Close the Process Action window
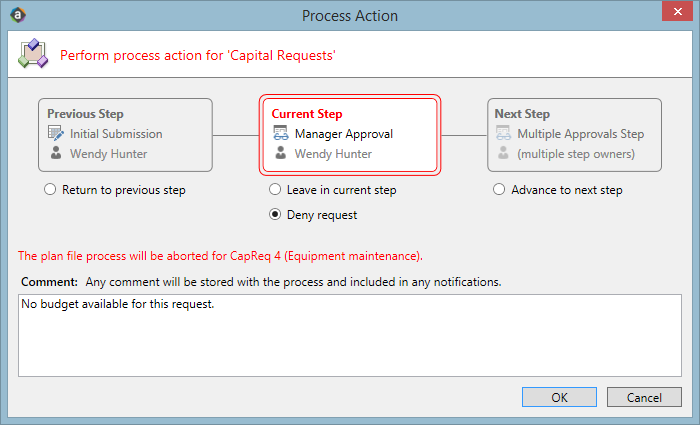 pyautogui.click(x=677, y=11)
